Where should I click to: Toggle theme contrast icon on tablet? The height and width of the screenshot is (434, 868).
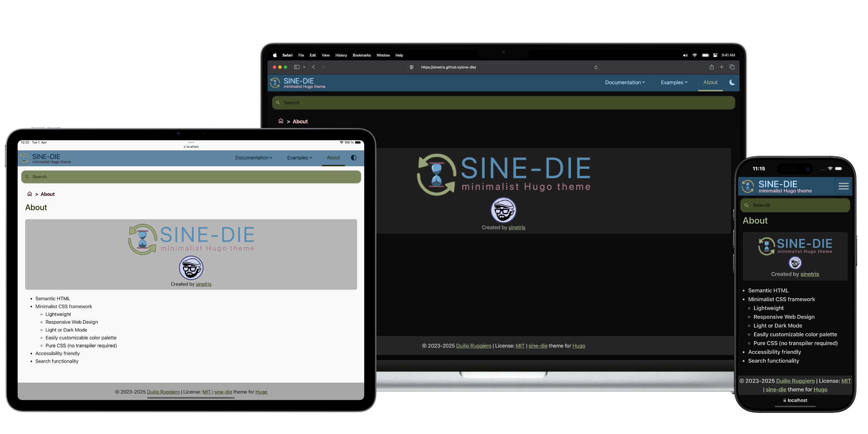click(354, 158)
